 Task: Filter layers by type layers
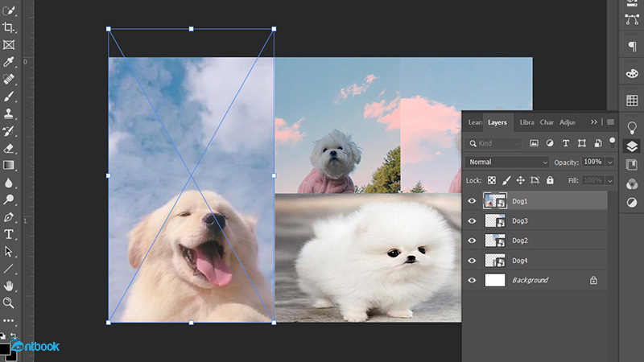566,143
